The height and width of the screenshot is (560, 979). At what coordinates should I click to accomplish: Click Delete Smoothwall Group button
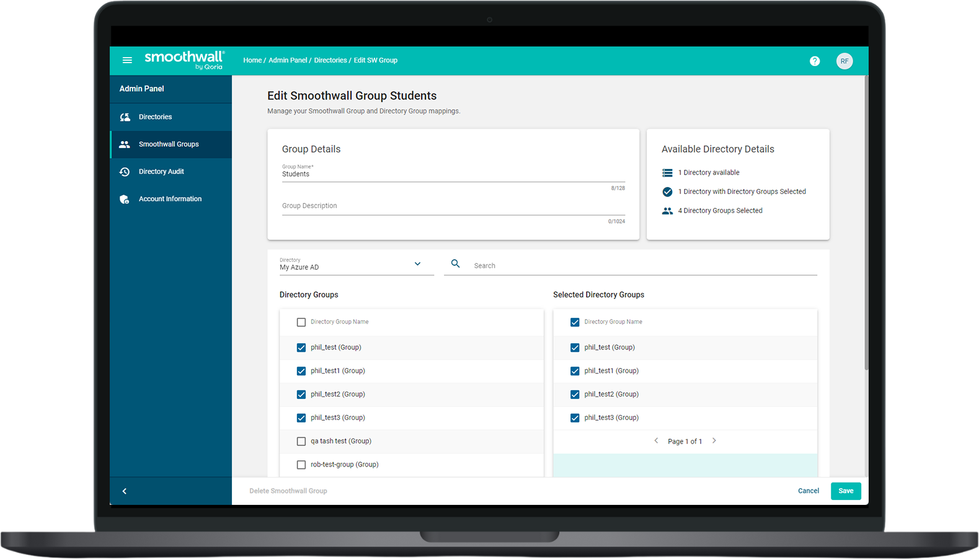click(288, 491)
